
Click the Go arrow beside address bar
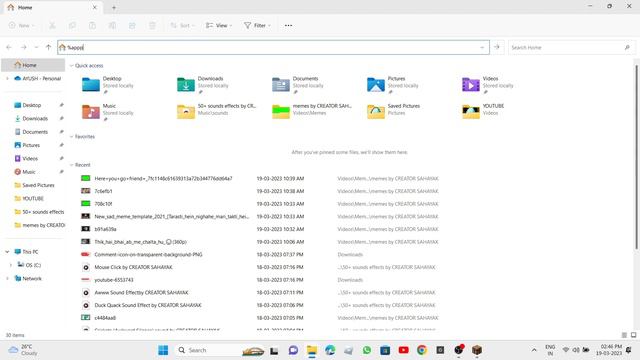click(497, 47)
